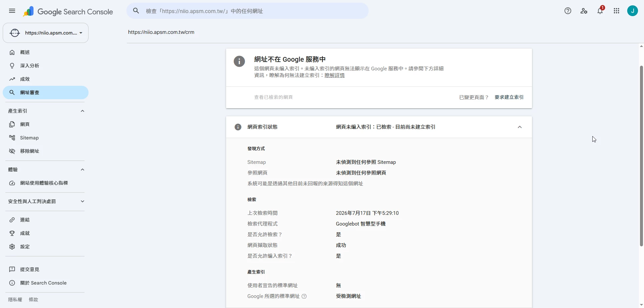Open the 隱私權 footer link
The height and width of the screenshot is (308, 644).
[15, 300]
